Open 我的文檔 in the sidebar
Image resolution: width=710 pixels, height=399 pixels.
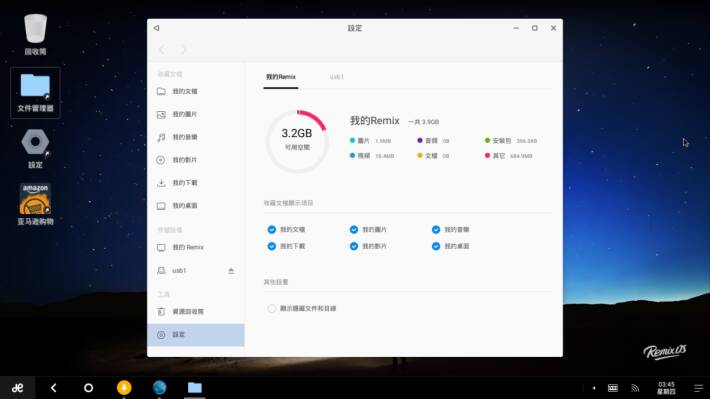coord(196,91)
